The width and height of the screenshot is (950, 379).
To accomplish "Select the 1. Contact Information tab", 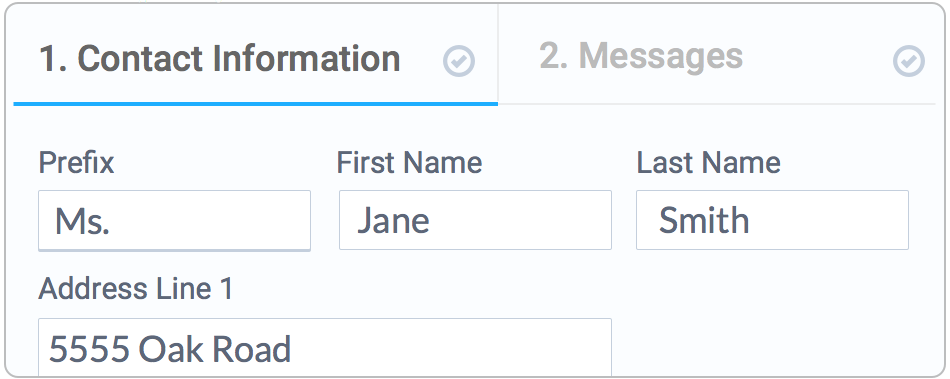I will coord(255,54).
